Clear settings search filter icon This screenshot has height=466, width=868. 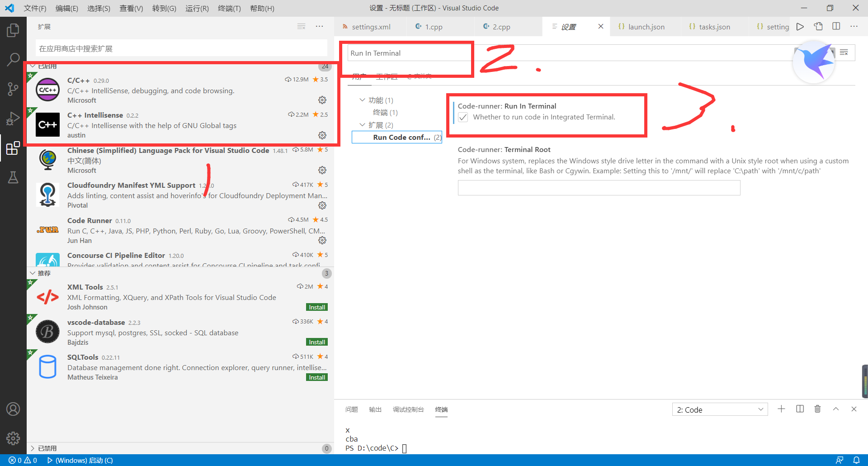844,53
